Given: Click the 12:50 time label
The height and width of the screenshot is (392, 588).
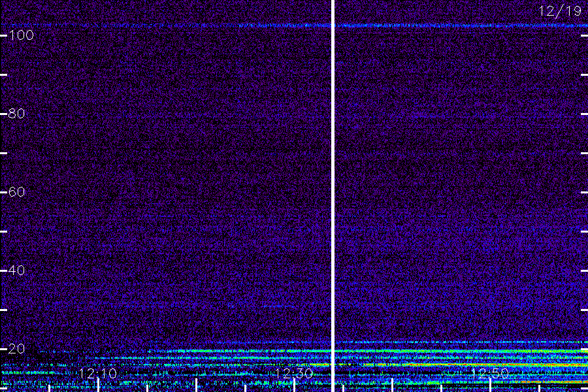Looking at the screenshot, I should tap(490, 374).
